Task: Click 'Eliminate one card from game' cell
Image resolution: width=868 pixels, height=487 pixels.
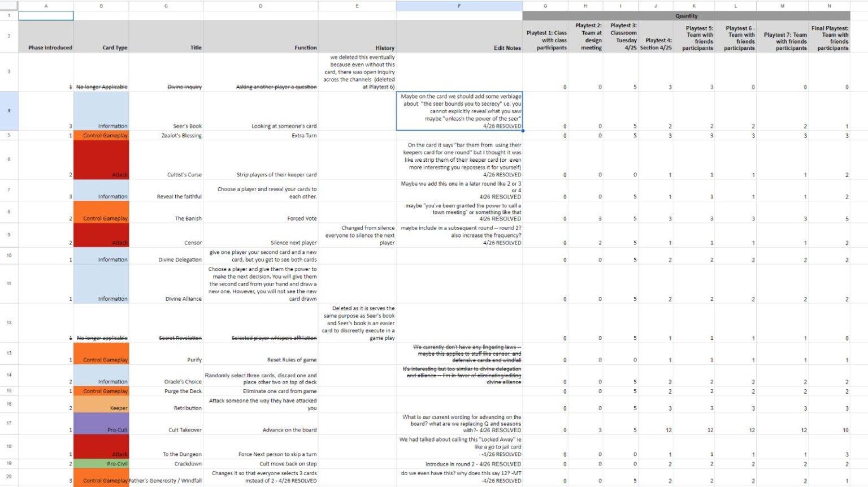Action: pyautogui.click(x=261, y=391)
